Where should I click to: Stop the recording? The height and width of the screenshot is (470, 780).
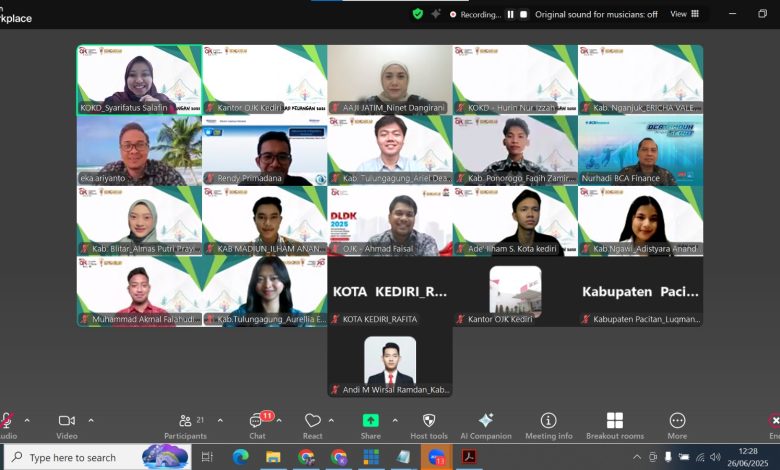pyautogui.click(x=523, y=14)
